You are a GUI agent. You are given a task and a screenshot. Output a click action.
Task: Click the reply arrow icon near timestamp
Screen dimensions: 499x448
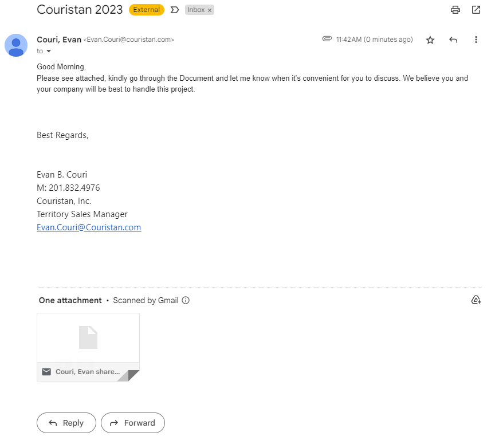[x=453, y=40]
